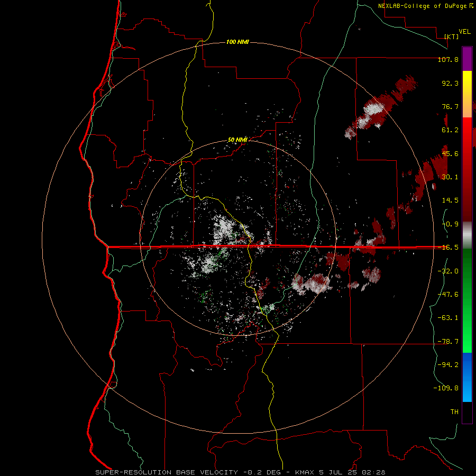Image resolution: width=476 pixels, height=476 pixels.
Task: Select the -78.7 scale value
Action: (x=448, y=342)
